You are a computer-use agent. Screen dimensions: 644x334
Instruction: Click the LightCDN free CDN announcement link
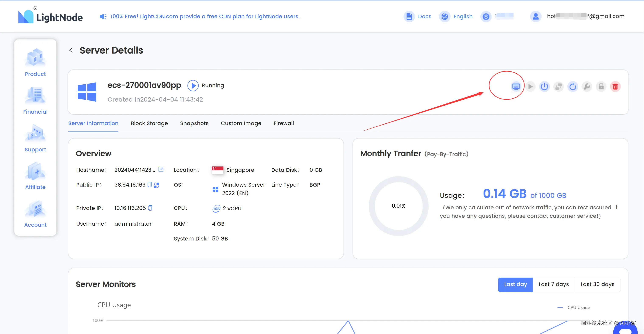[x=205, y=17]
